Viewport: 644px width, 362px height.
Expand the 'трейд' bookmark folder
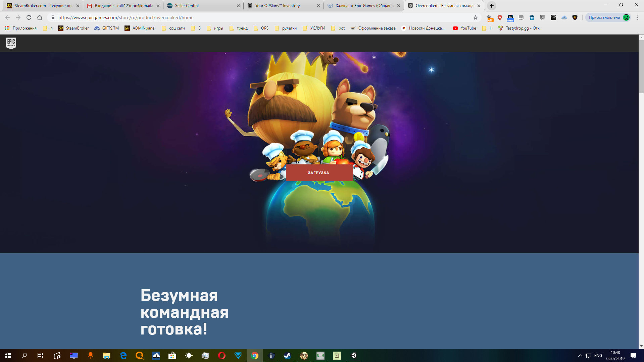239,28
